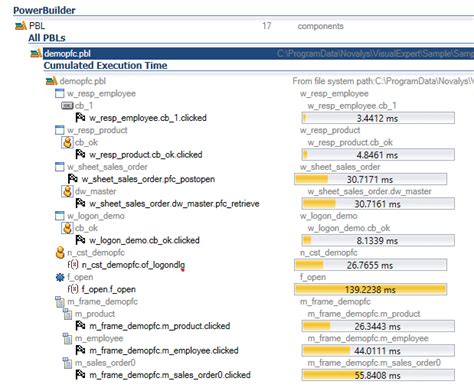Select w_resp_product.cb_ok.clicked event
Image resolution: width=474 pixels, height=391 pixels.
click(146, 155)
